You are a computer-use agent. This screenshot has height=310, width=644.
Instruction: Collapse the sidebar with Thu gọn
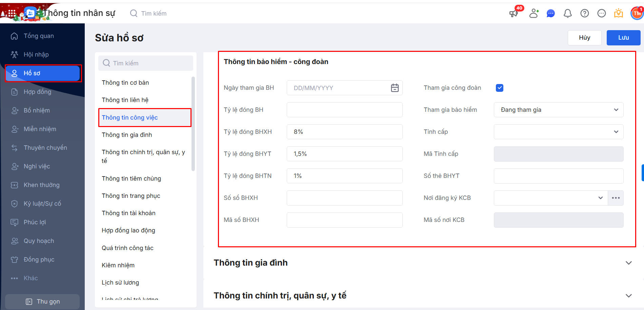[x=43, y=302]
